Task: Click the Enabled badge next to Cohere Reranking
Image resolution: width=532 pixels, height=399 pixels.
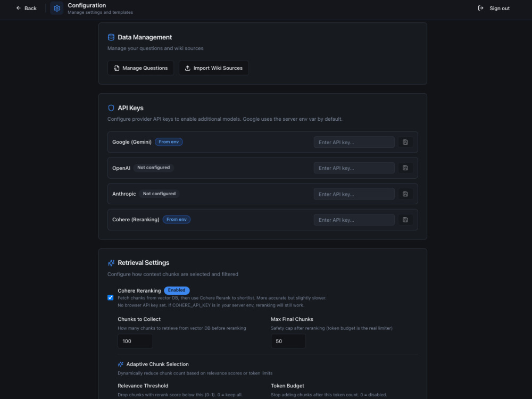Action: tap(177, 290)
